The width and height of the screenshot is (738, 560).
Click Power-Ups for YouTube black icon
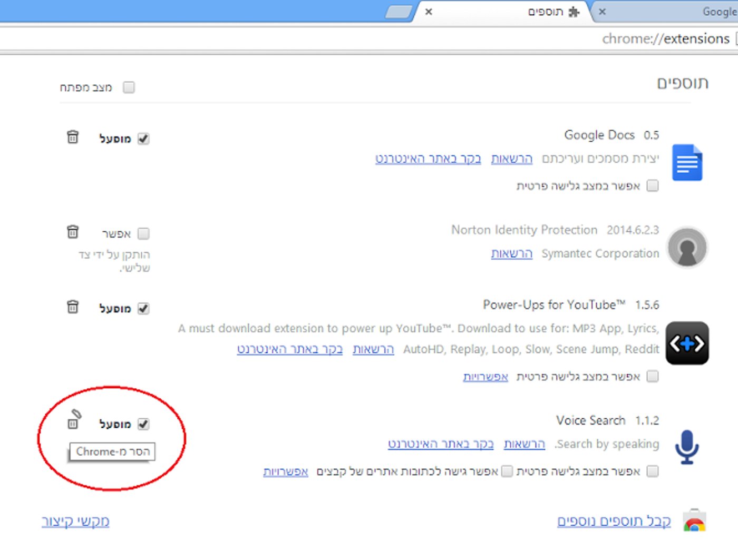click(x=687, y=343)
